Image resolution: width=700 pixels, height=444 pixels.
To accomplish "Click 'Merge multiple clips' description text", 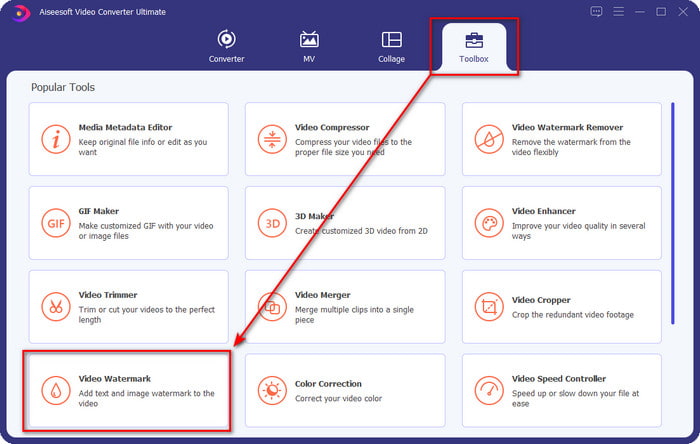I will pos(354,315).
